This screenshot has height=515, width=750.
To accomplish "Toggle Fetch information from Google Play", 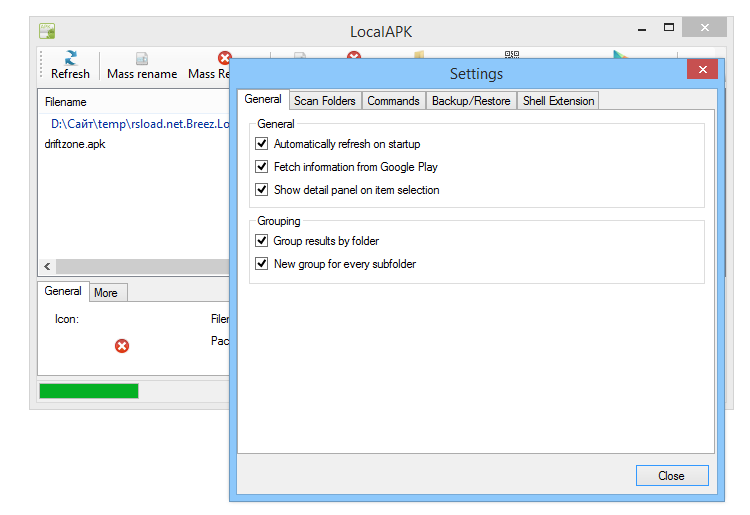I will (262, 166).
